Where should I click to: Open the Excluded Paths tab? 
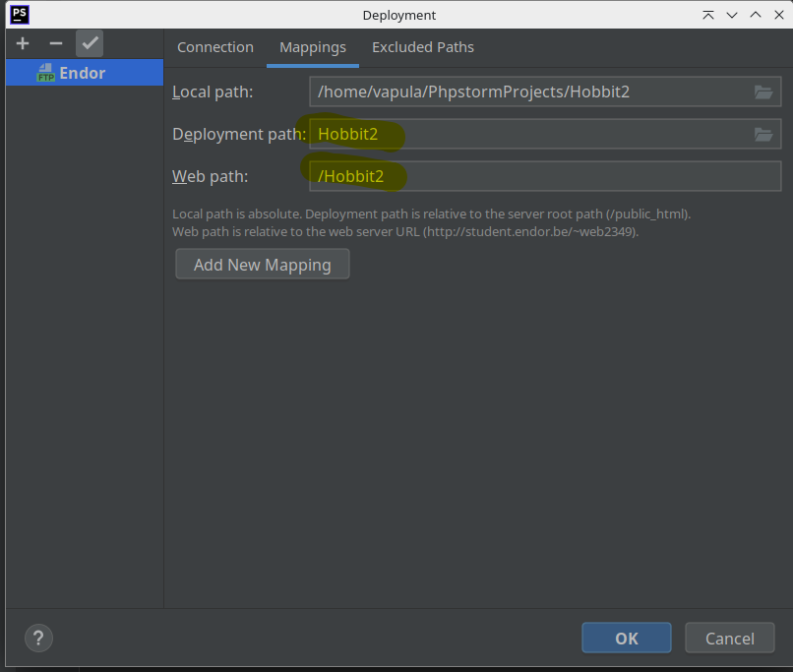(x=422, y=47)
